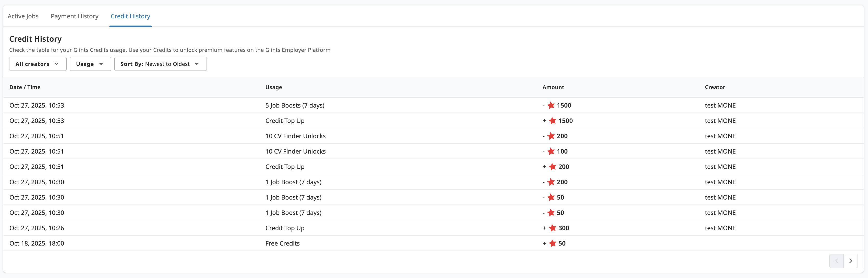Expand the Usage filter dropdown
The image size is (868, 278).
[90, 64]
